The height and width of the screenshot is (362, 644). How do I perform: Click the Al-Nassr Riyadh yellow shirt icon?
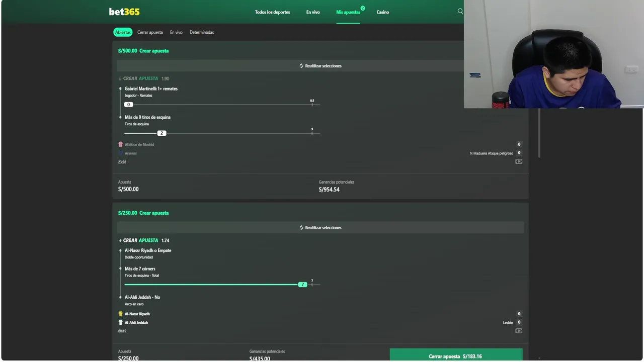pyautogui.click(x=120, y=314)
